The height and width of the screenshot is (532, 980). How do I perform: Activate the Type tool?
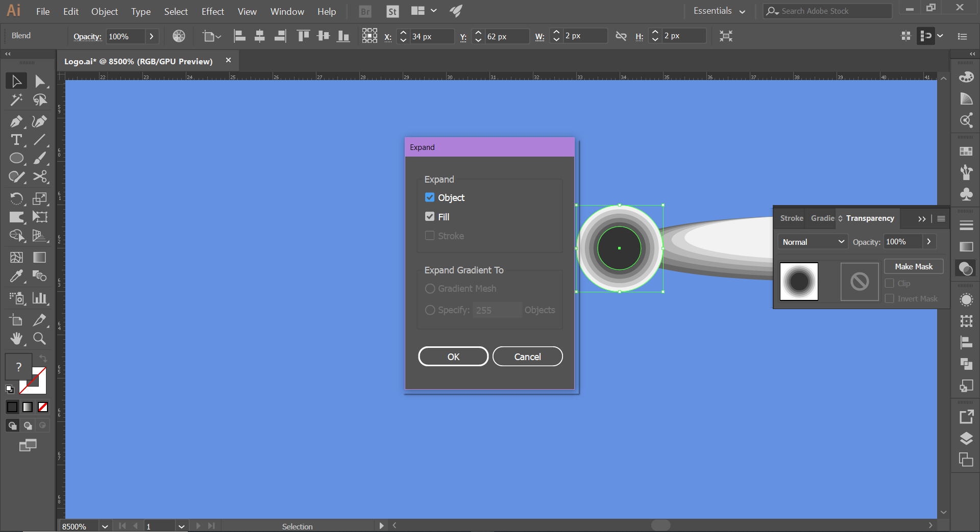pyautogui.click(x=16, y=140)
